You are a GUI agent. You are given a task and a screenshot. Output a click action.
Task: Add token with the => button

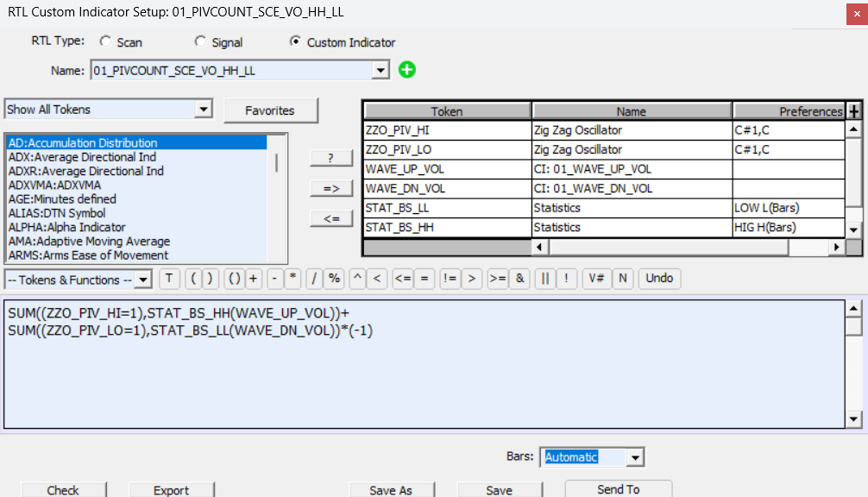point(330,188)
